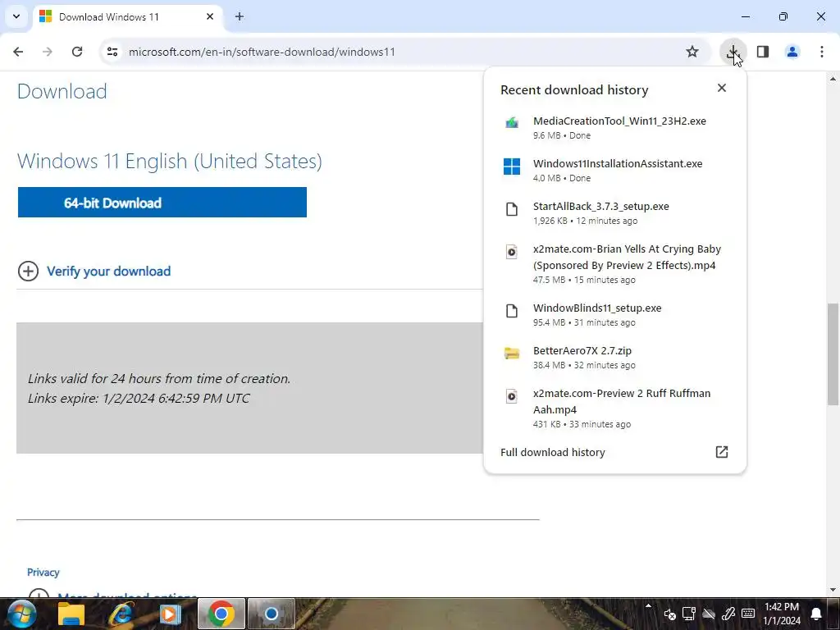Open full download history external link icon

[722, 452]
